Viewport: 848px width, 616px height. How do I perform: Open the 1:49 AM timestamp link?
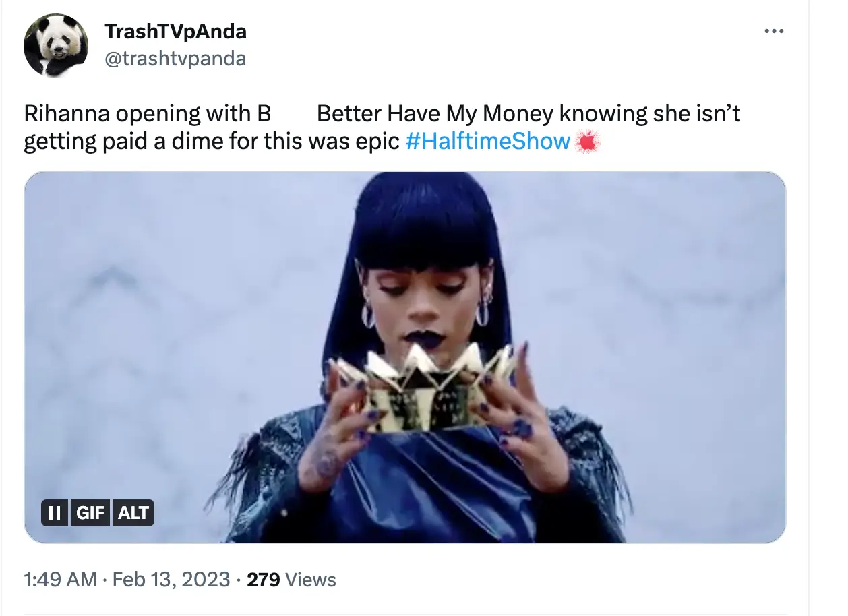click(x=61, y=579)
